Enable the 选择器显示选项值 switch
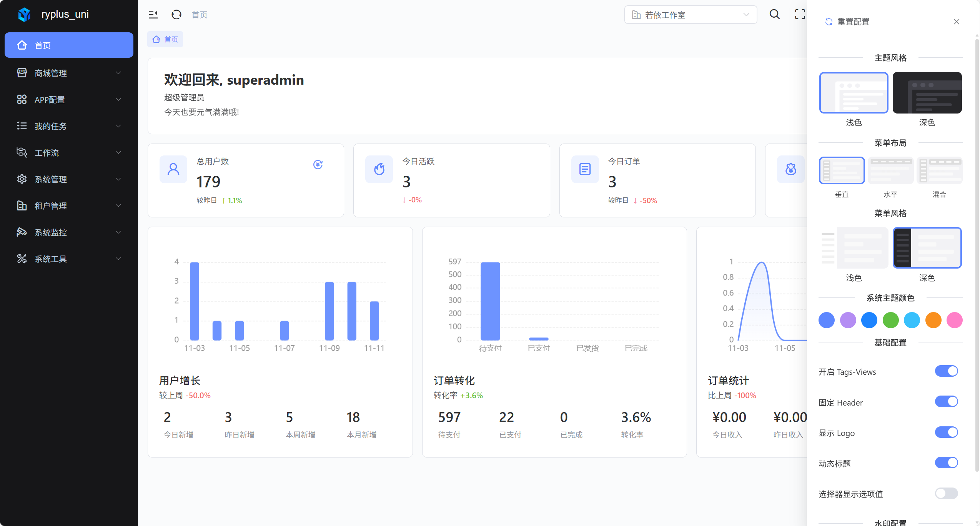The image size is (980, 526). click(x=946, y=493)
